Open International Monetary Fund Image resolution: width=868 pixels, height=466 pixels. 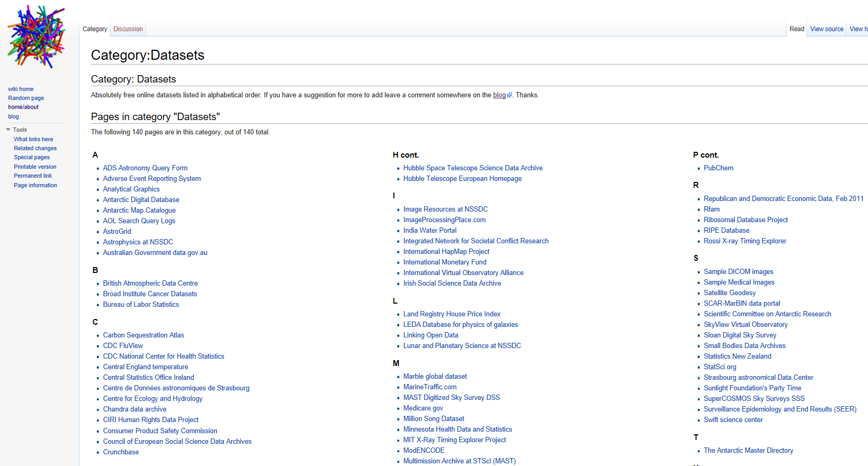pyautogui.click(x=445, y=262)
